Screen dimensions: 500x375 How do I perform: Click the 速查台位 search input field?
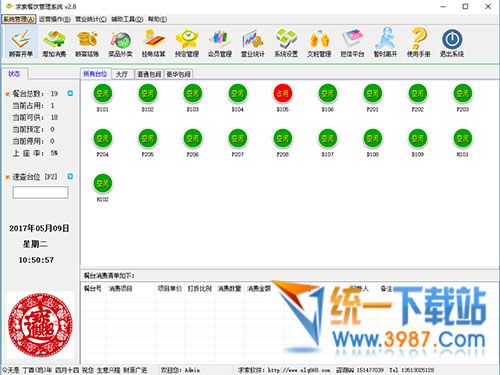tap(41, 192)
